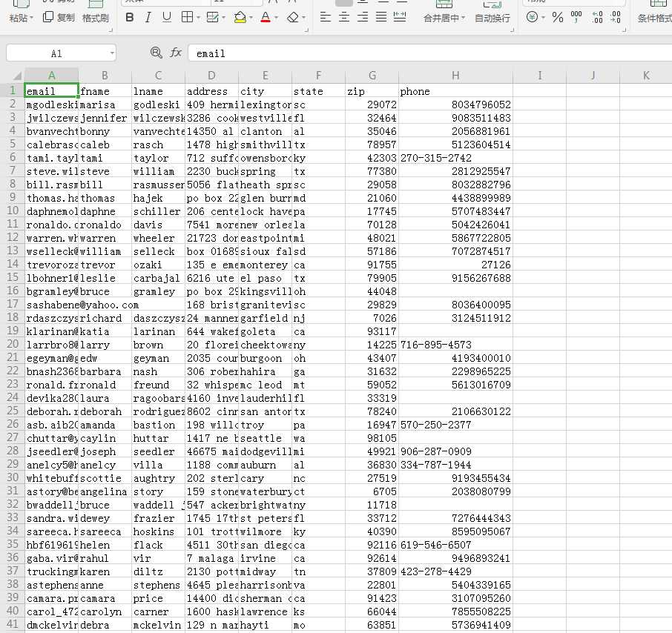
Task: Apply cell borders icon
Action: (187, 17)
